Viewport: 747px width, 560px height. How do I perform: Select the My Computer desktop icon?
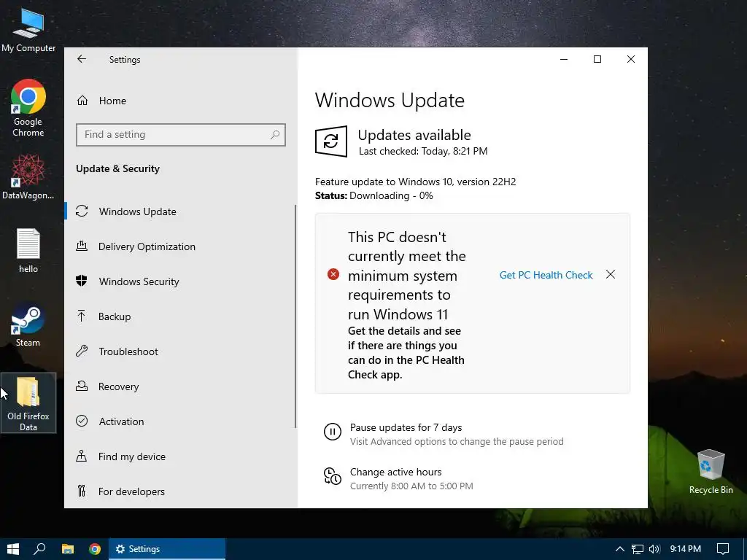tap(28, 30)
